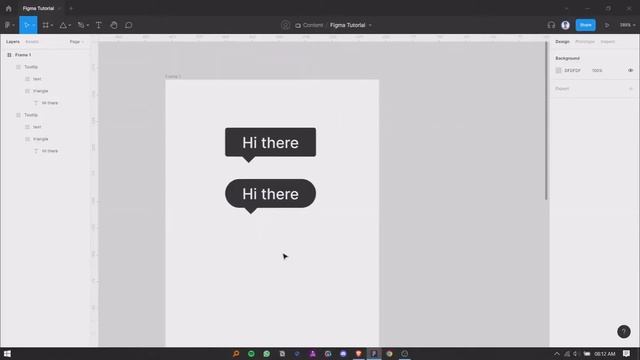The height and width of the screenshot is (360, 640).
Task: Toggle background visibility eye icon
Action: point(631,70)
